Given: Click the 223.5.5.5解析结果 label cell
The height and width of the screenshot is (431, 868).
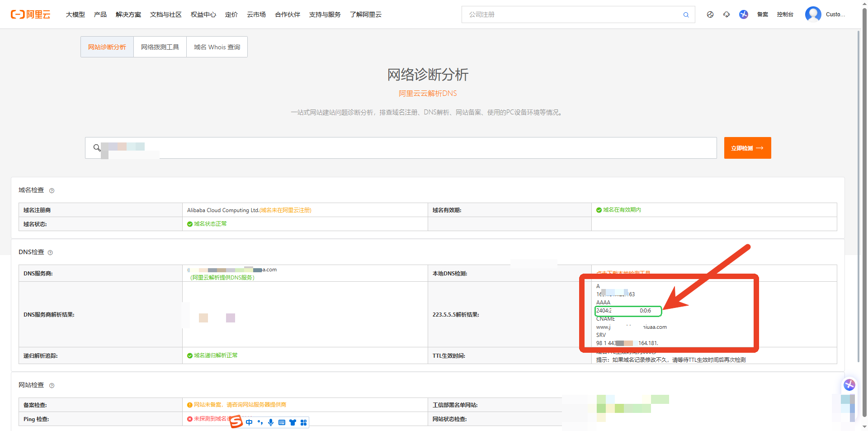Looking at the screenshot, I should (509, 314).
